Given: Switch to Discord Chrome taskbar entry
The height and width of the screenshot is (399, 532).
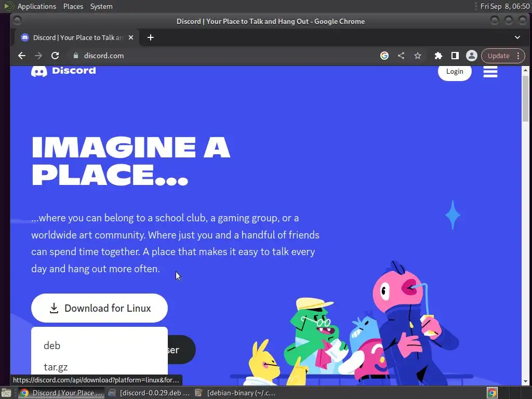Looking at the screenshot, I should 61,393.
